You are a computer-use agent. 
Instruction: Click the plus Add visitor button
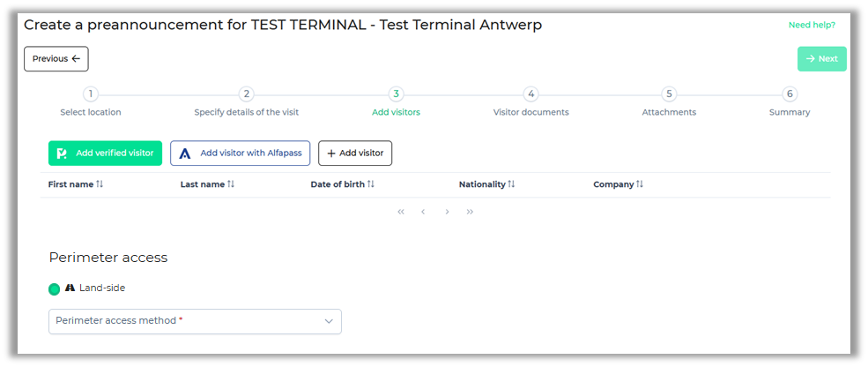click(355, 154)
